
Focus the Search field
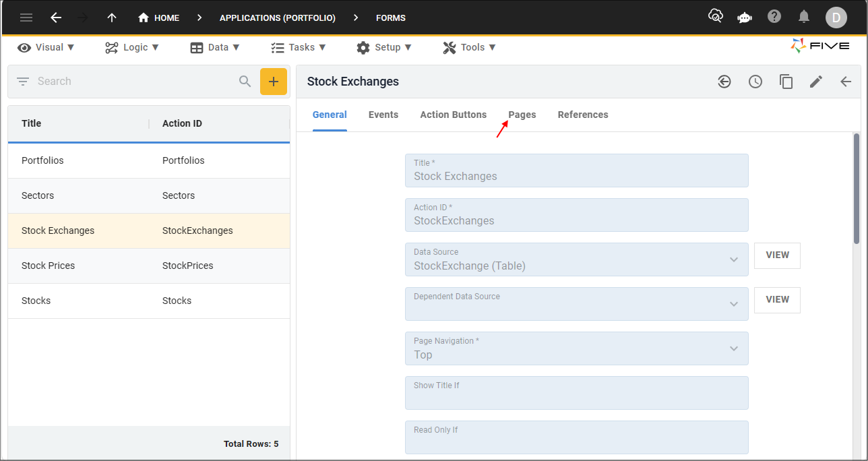pyautogui.click(x=133, y=82)
